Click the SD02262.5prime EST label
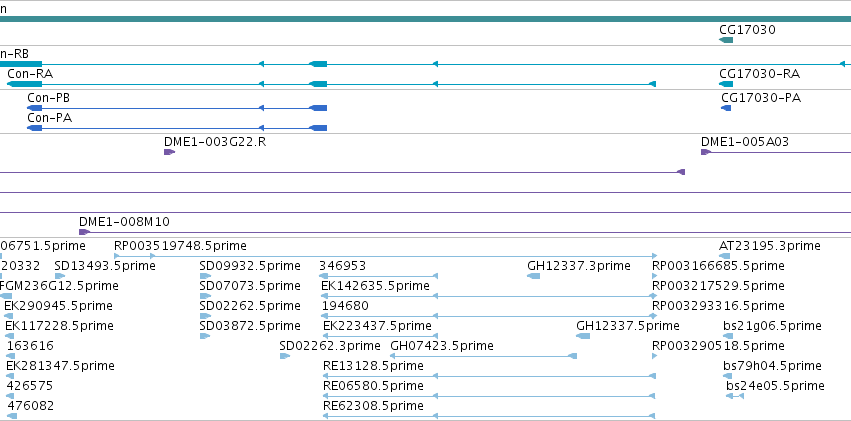 point(250,305)
